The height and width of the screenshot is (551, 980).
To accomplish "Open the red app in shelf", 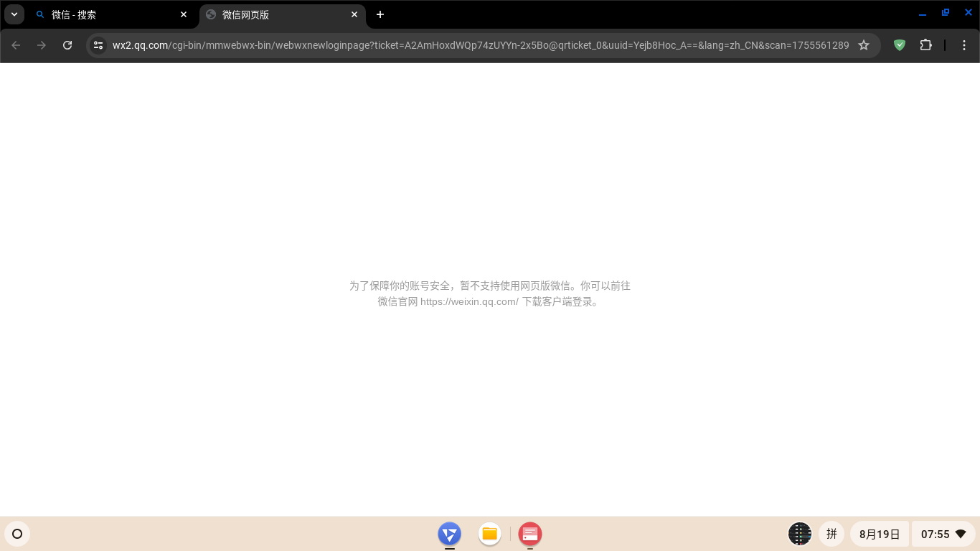I will pos(530,534).
